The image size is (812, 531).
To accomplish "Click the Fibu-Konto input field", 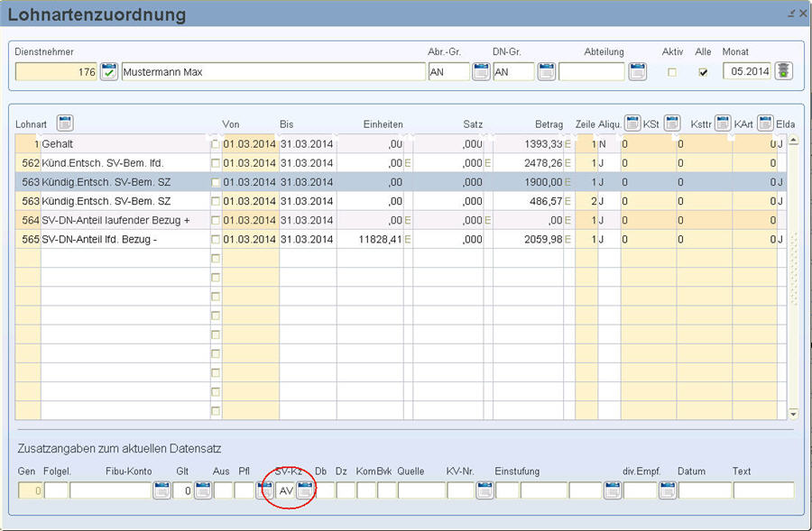I will point(111,490).
